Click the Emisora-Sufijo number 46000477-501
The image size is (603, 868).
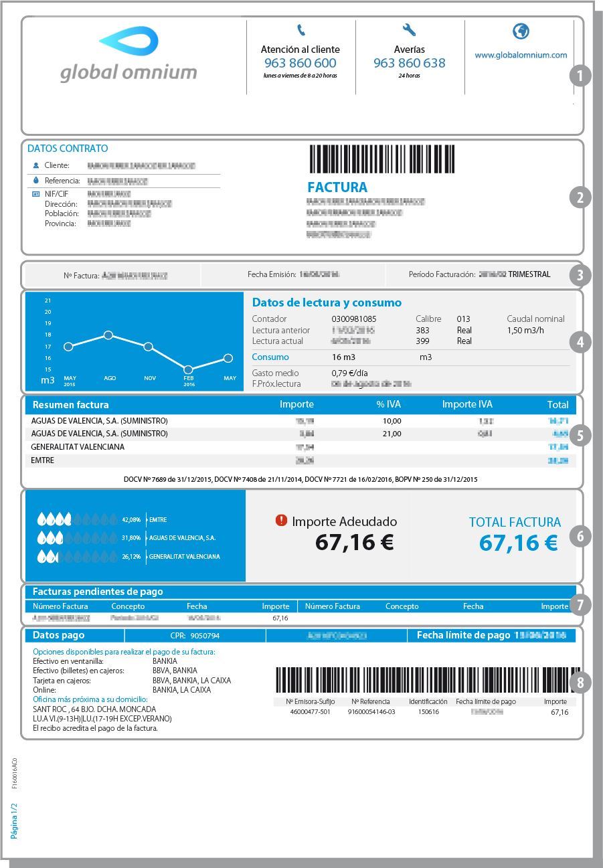tap(310, 712)
